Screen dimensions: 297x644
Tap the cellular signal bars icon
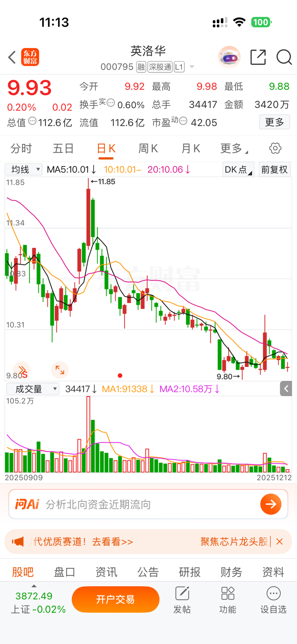pos(220,22)
